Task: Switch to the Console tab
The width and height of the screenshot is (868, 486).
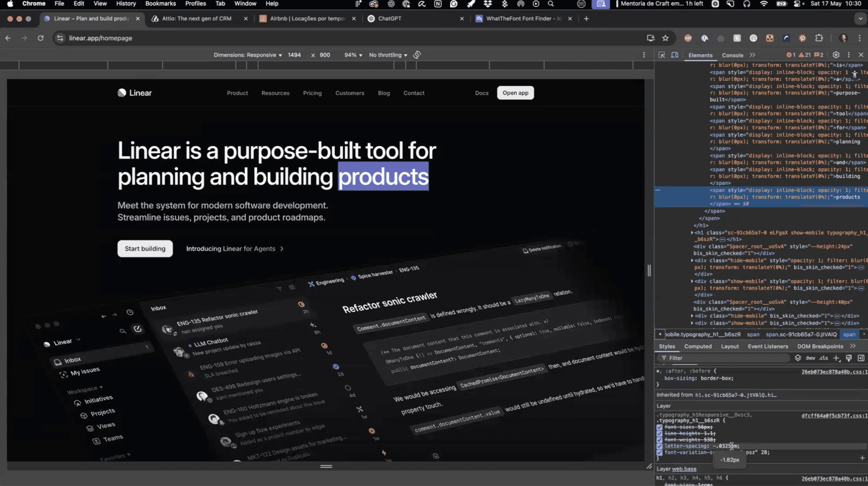Action: pos(732,55)
